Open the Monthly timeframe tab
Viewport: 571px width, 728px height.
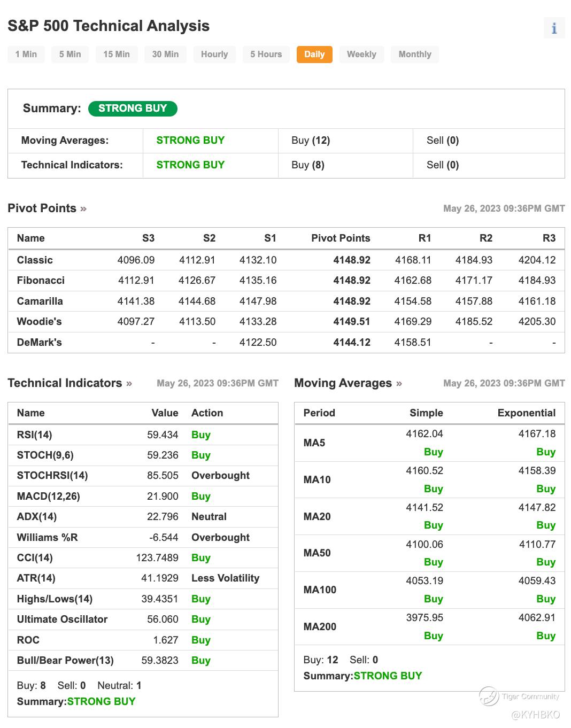tap(415, 54)
